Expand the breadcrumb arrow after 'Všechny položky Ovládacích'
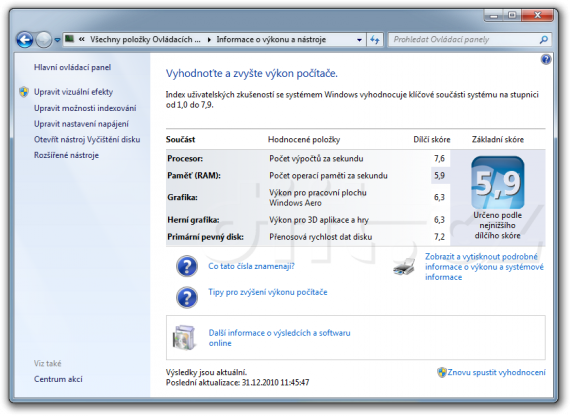This screenshot has height=416, width=570. pyautogui.click(x=209, y=40)
